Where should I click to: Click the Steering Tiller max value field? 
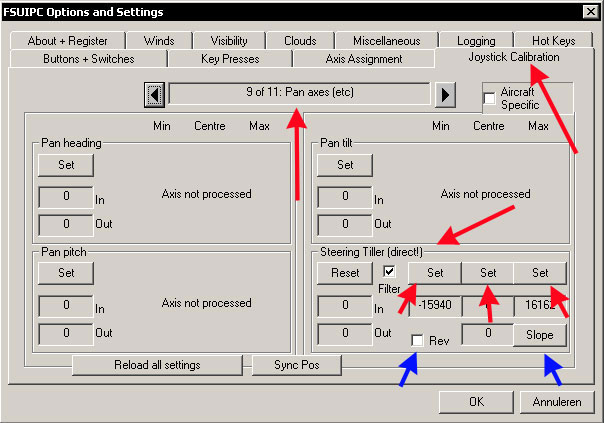(540, 306)
